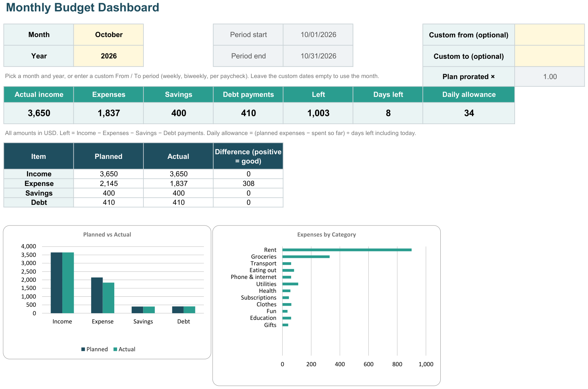Viewport: 588px width, 389px height.
Task: Click the Plan prorated value 1.00
Action: 550,77
